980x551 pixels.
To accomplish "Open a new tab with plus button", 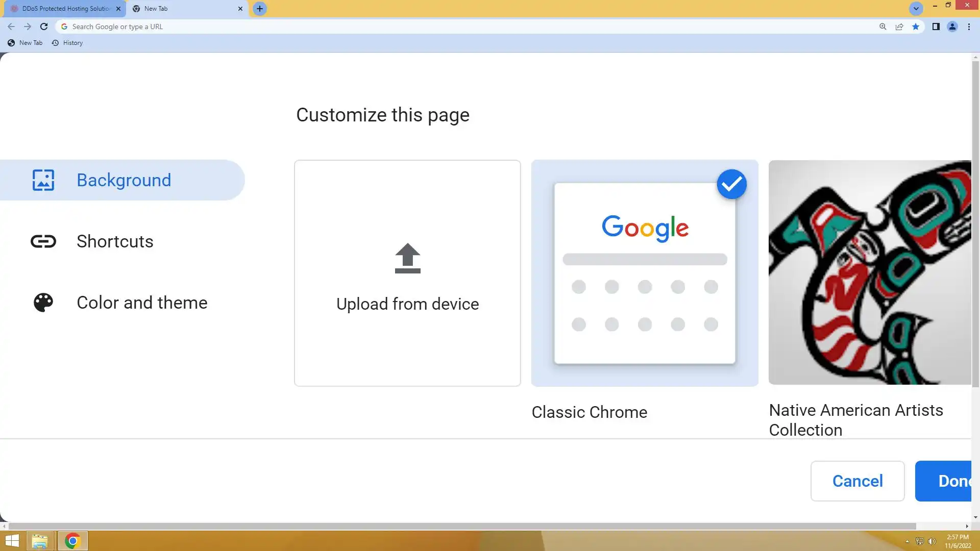I will pyautogui.click(x=260, y=9).
